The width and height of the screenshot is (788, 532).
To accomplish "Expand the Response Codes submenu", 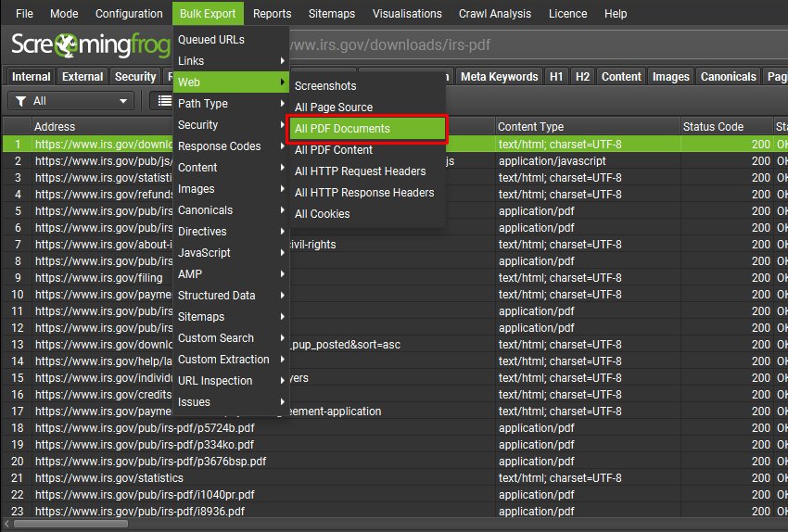I will click(x=231, y=146).
